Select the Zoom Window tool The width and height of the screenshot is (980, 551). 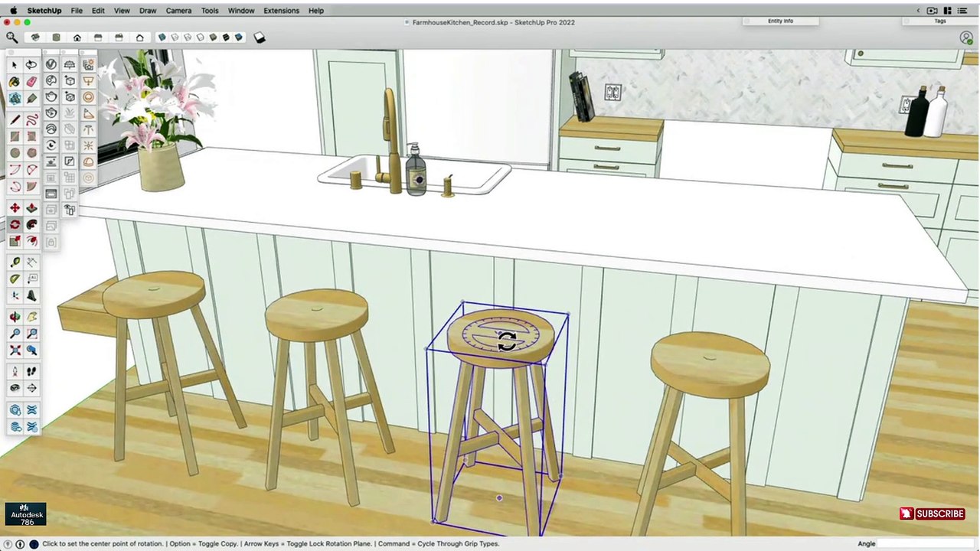(31, 334)
